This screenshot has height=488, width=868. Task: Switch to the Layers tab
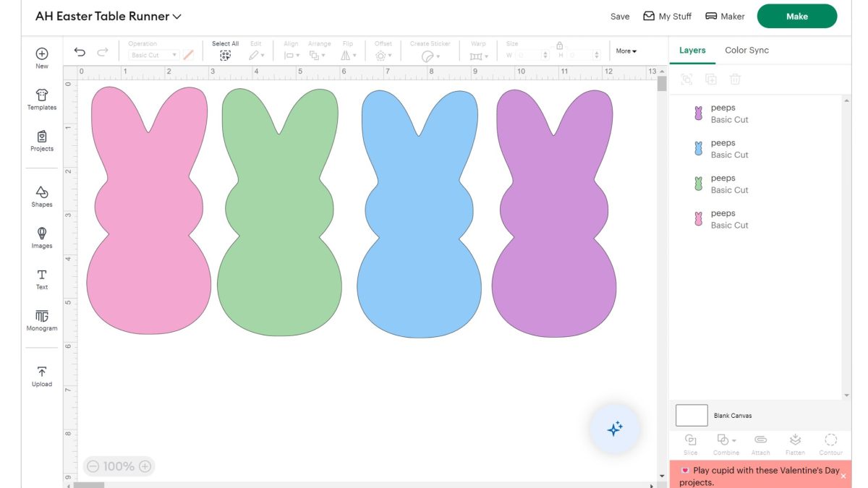(692, 50)
